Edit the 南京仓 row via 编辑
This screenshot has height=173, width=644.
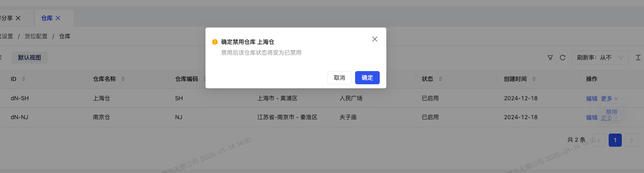pyautogui.click(x=592, y=118)
